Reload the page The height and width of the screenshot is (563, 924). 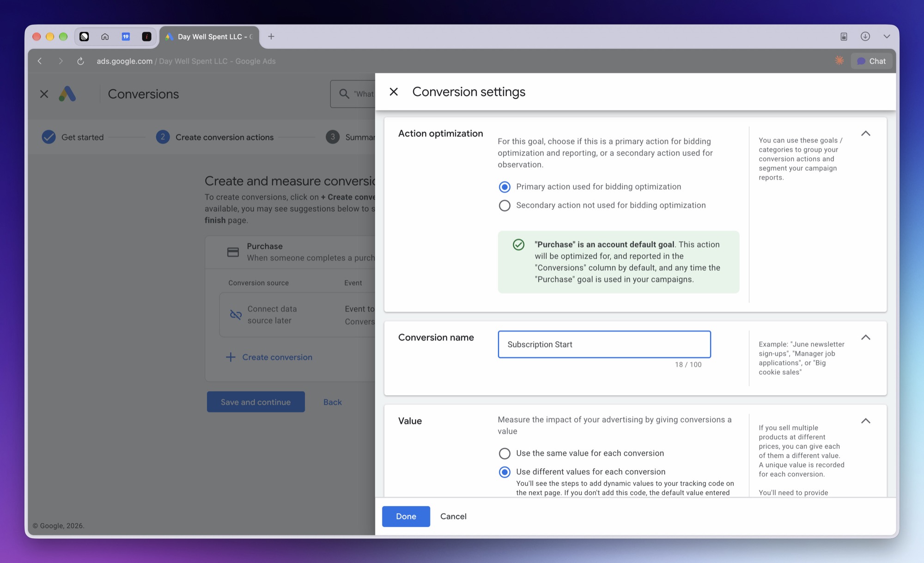[x=80, y=61]
